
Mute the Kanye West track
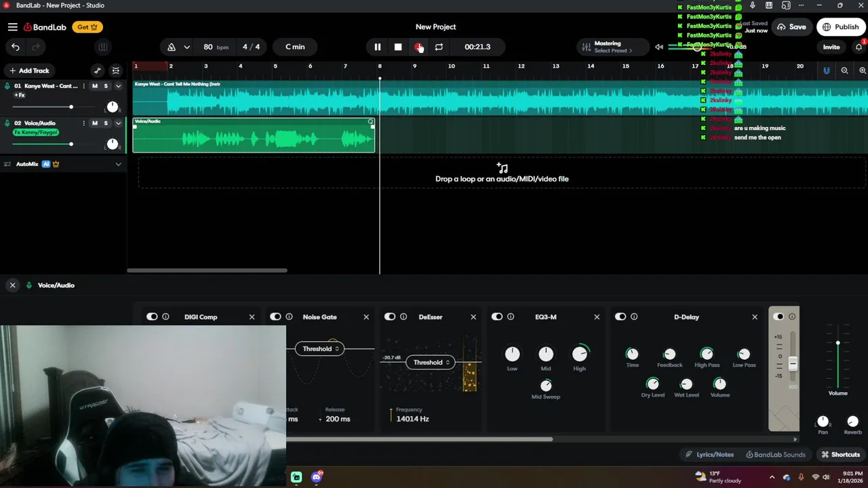pyautogui.click(x=94, y=86)
